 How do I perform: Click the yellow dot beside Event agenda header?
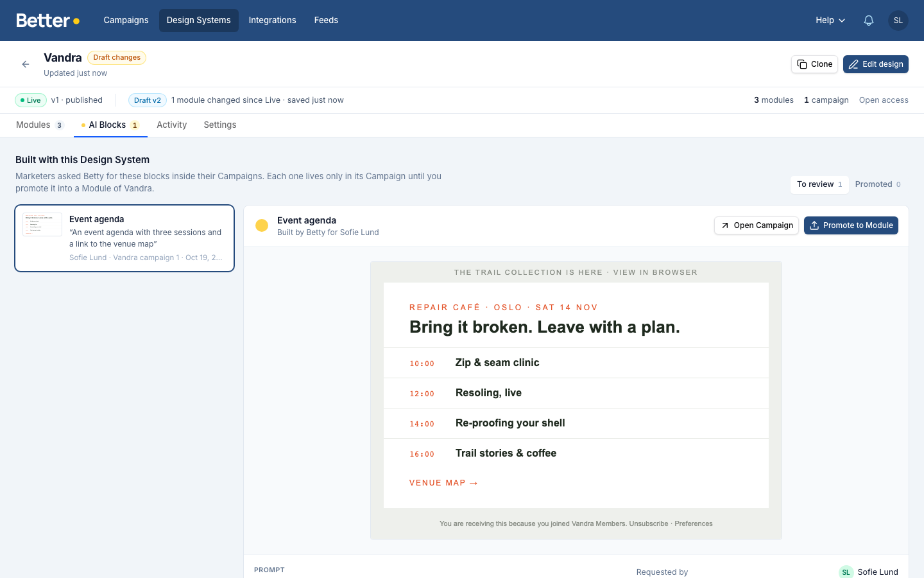[x=262, y=225]
